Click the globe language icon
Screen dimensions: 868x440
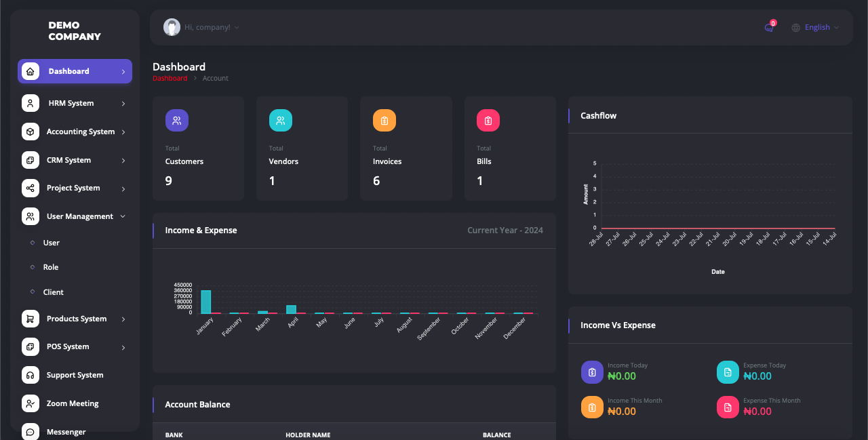(795, 28)
